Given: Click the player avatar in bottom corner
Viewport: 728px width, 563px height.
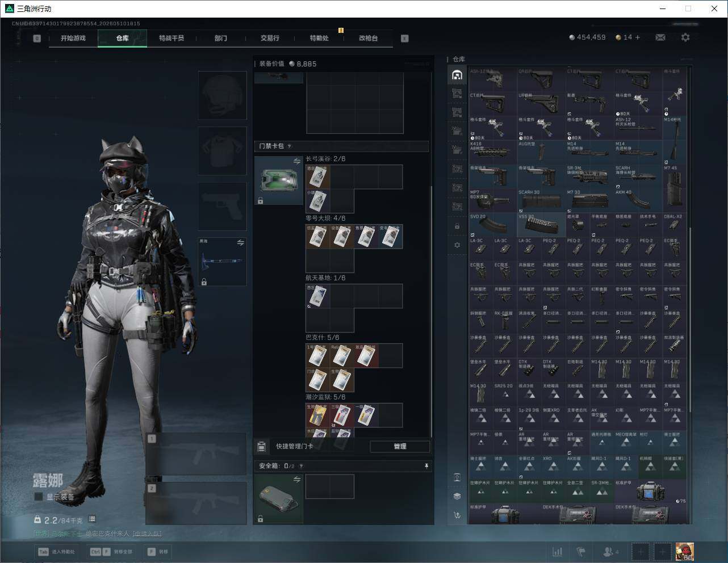Looking at the screenshot, I should click(684, 551).
